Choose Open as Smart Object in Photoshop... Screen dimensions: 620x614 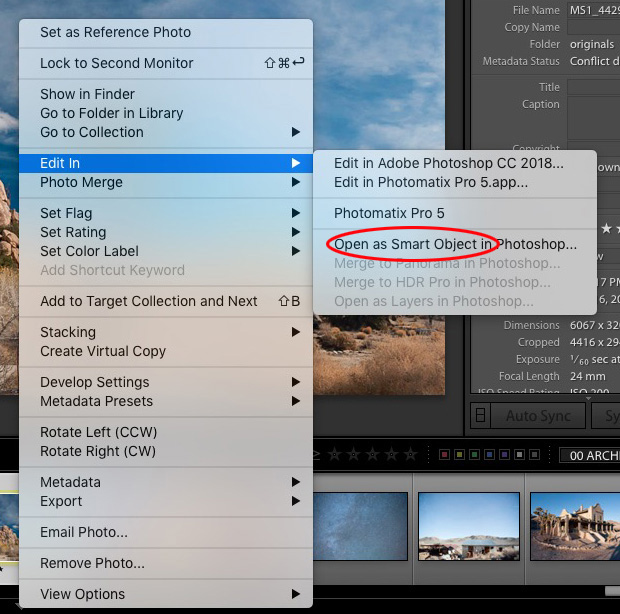click(455, 244)
